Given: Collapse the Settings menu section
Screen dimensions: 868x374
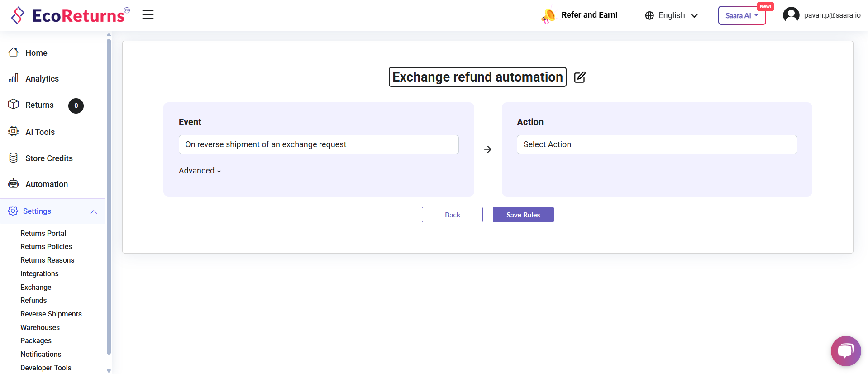Looking at the screenshot, I should point(94,211).
